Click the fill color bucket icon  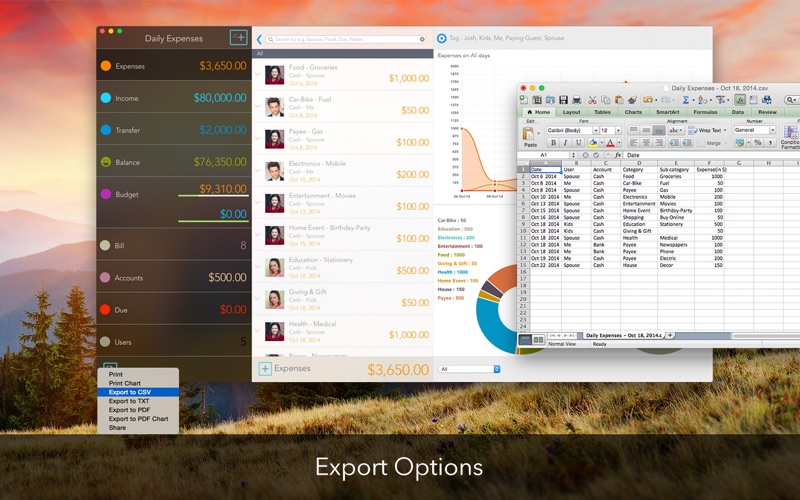[x=593, y=143]
